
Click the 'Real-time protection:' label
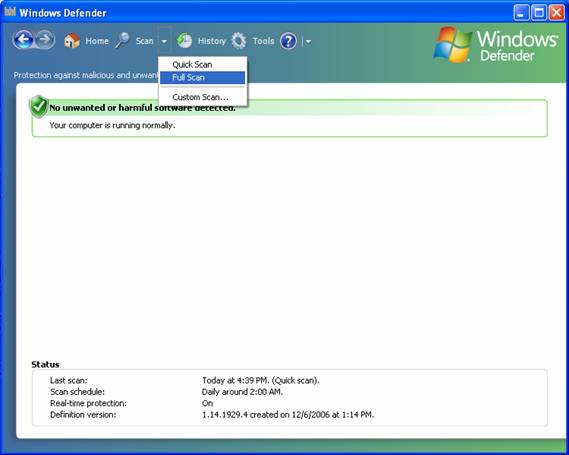(x=88, y=403)
